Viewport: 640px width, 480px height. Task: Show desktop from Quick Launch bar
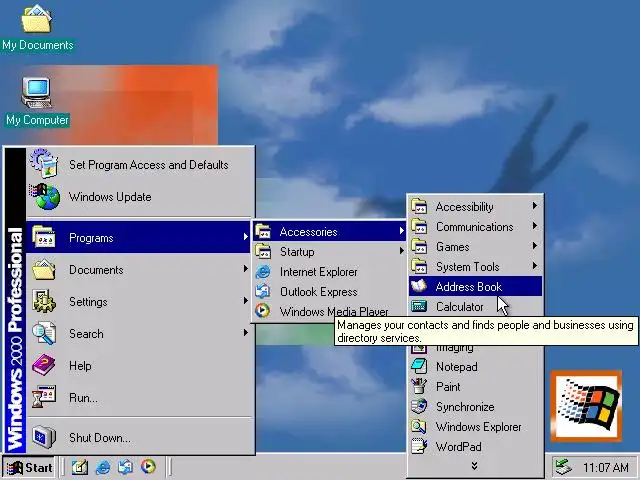pyautogui.click(x=80, y=467)
